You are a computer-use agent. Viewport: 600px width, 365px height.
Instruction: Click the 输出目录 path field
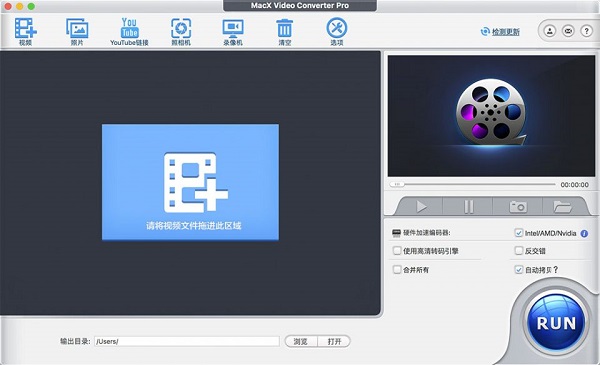[187, 341]
